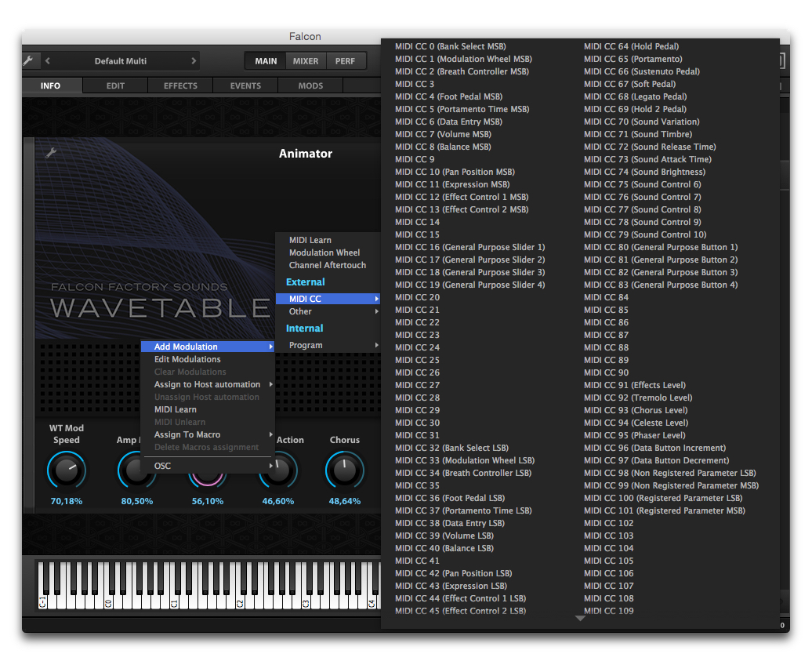Viewport: 812px width, 661px height.
Task: Choose Edit Modulations from context menu
Action: tap(208, 359)
